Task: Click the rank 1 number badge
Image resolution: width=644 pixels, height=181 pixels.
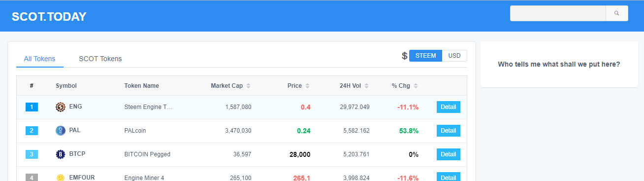Action: pyautogui.click(x=32, y=107)
